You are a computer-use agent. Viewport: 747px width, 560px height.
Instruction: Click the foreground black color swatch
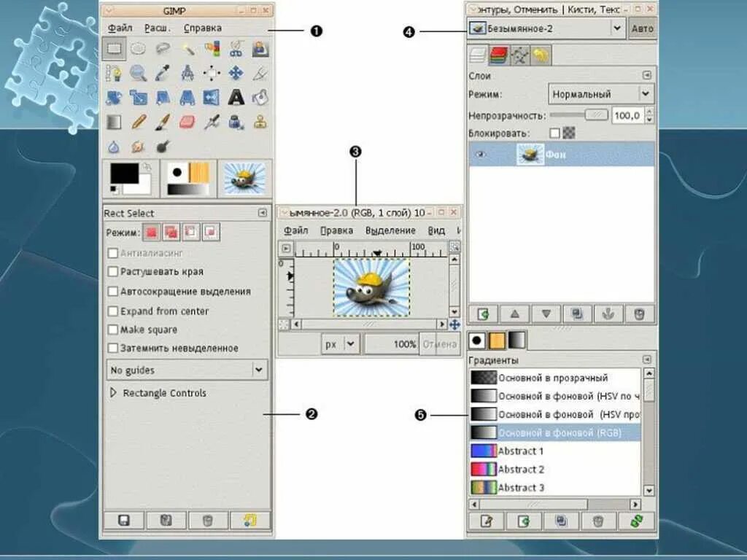click(x=124, y=173)
